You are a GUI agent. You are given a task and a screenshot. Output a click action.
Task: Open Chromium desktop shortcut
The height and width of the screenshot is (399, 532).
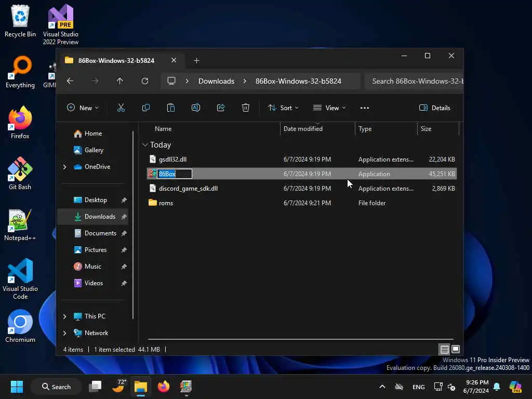pos(20,326)
